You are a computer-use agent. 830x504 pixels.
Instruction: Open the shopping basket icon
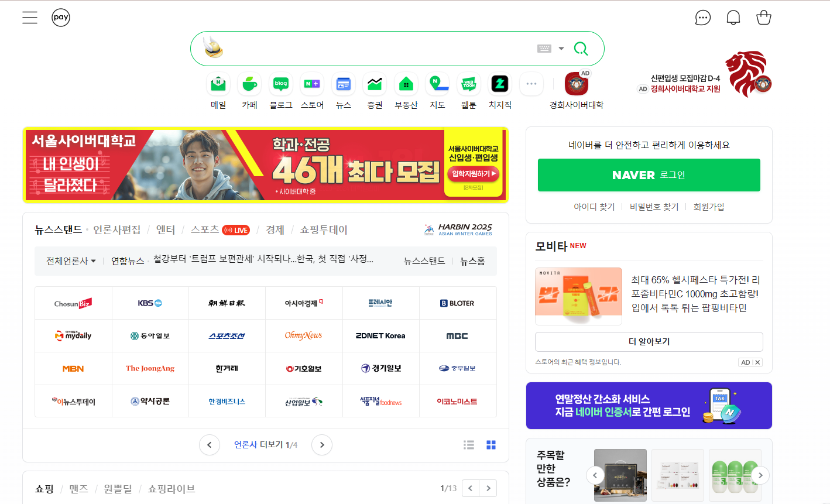[764, 18]
